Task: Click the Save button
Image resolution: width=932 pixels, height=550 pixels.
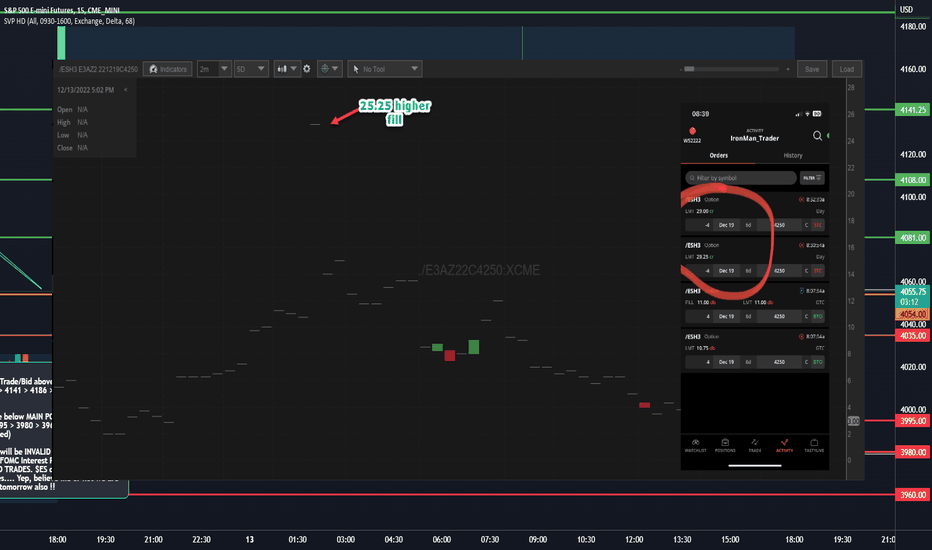Action: click(812, 69)
